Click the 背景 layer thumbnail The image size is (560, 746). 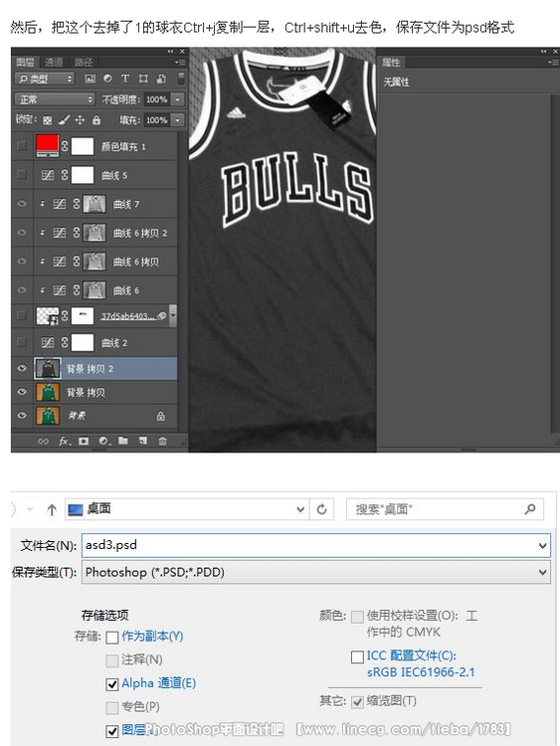48,416
